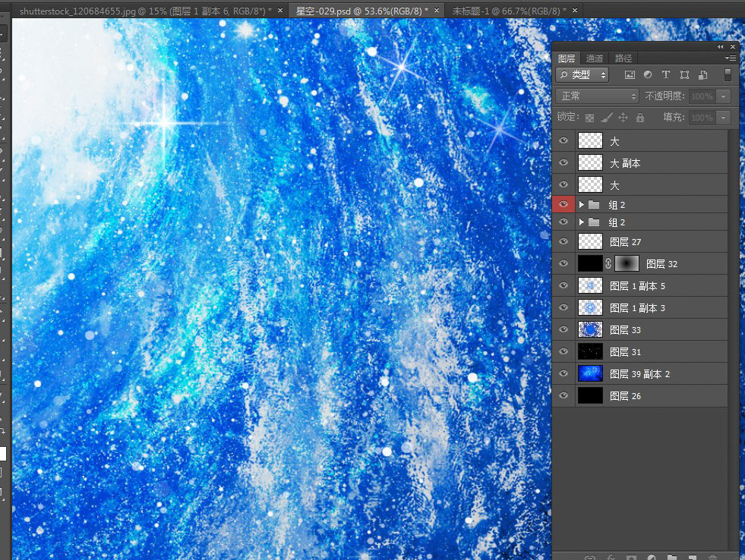Toggle the eye for 图层 32
The width and height of the screenshot is (745, 560).
click(563, 263)
